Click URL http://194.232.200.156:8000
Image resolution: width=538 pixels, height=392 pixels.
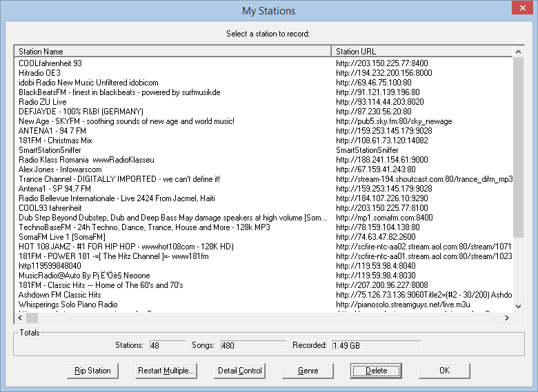click(x=384, y=73)
